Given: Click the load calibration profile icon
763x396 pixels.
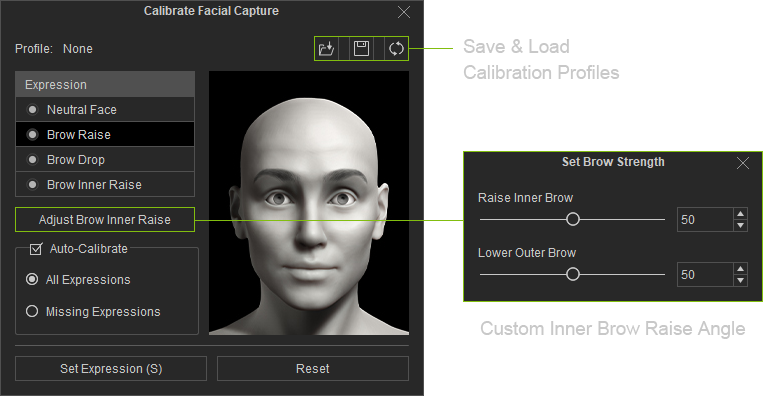Looking at the screenshot, I should (x=326, y=49).
